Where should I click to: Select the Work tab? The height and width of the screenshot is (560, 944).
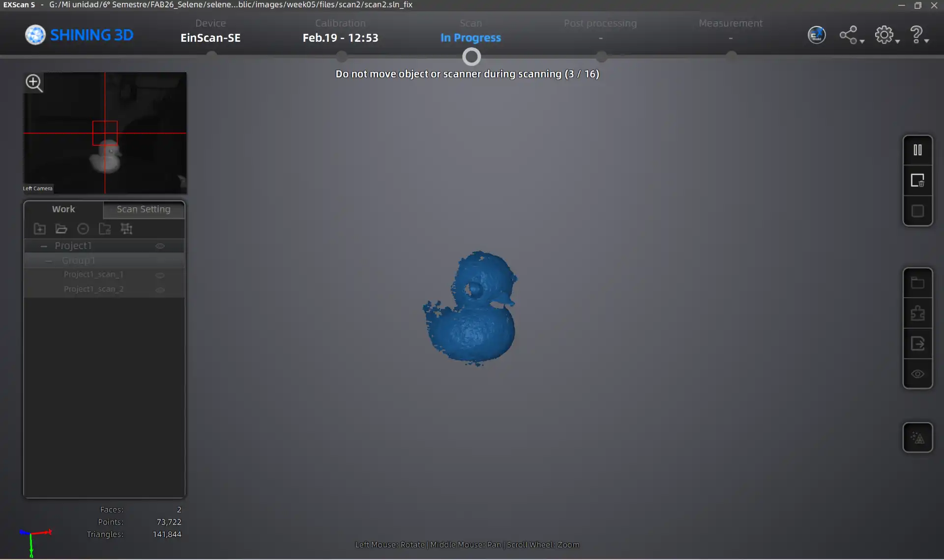point(63,209)
